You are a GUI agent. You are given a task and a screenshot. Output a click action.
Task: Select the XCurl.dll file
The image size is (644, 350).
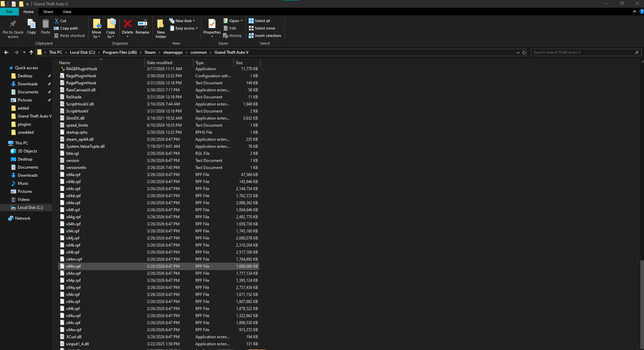[x=159, y=337]
